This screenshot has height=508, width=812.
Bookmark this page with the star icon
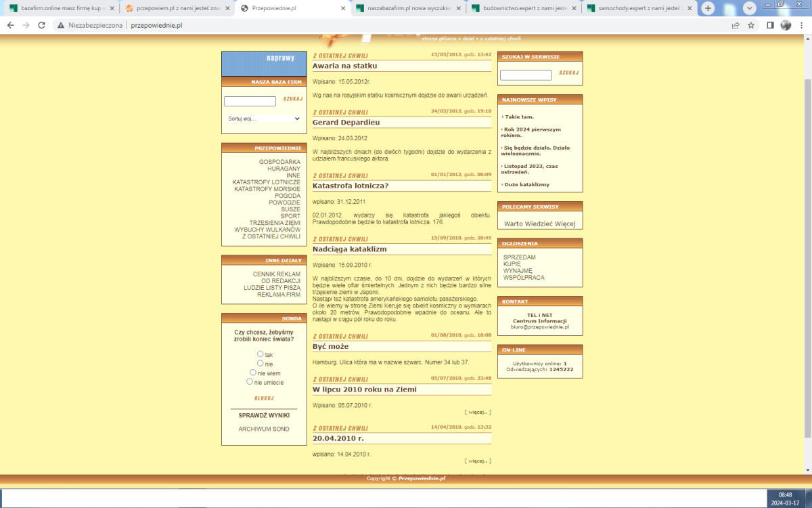click(751, 25)
